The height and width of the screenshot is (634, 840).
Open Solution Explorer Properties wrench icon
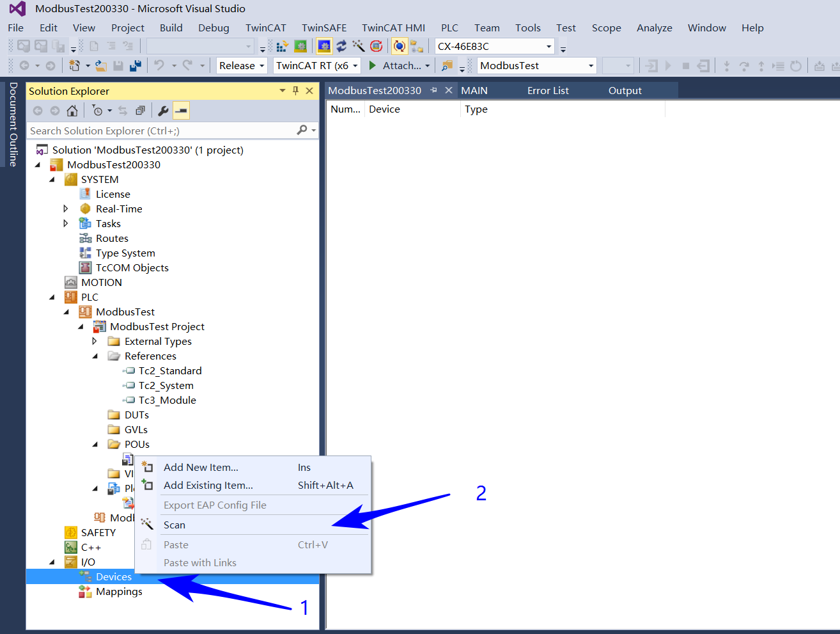(162, 111)
